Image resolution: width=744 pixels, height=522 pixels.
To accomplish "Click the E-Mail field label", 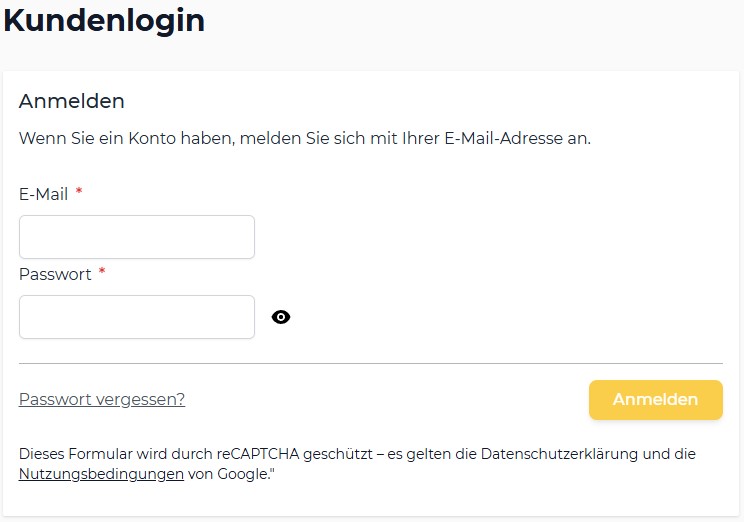I will 44,194.
